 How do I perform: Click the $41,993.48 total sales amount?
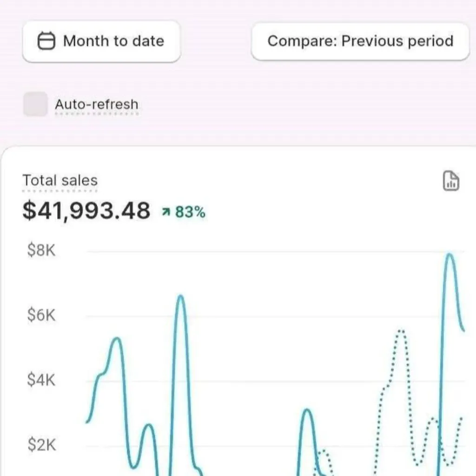(86, 211)
